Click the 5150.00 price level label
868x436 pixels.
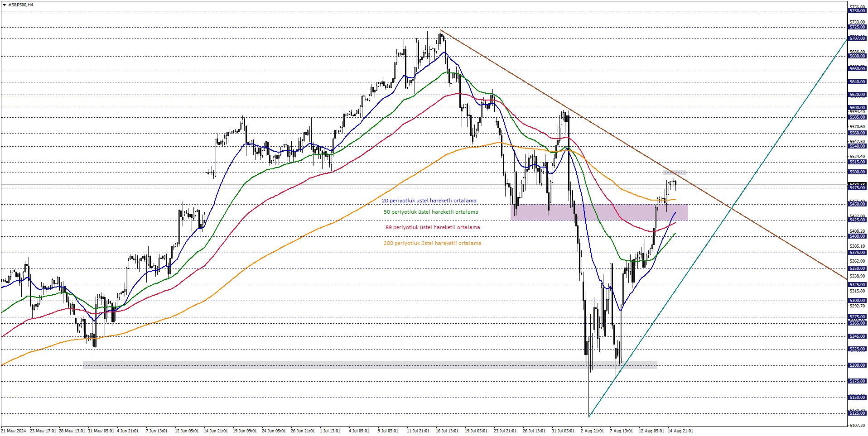click(x=857, y=398)
